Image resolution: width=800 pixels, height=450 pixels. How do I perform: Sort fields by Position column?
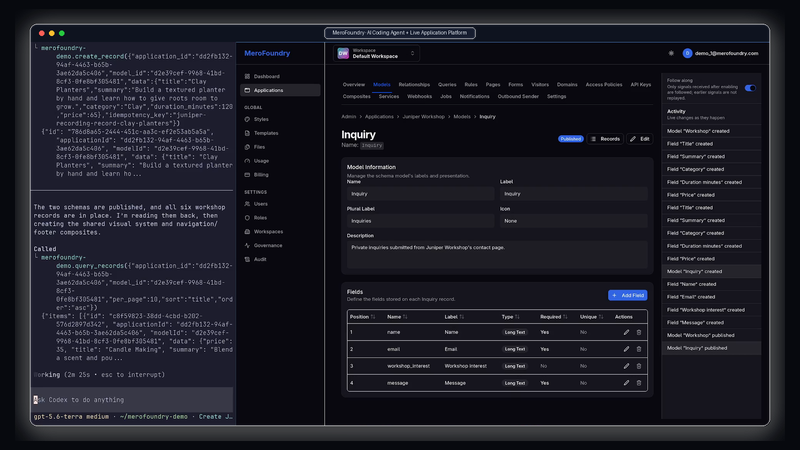click(x=362, y=317)
